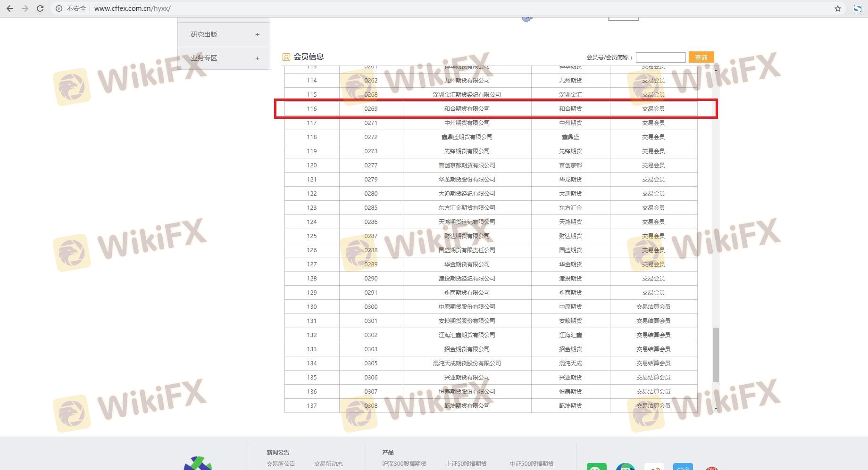Reload the current page
The image size is (868, 470).
[x=40, y=8]
